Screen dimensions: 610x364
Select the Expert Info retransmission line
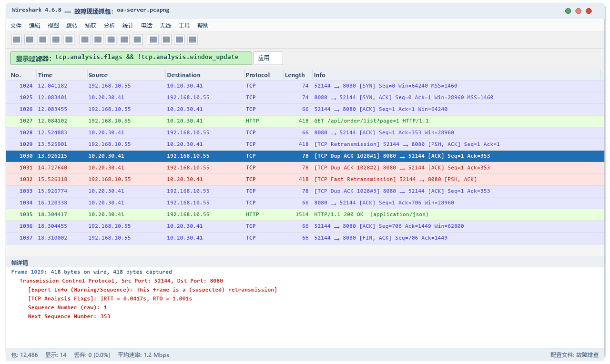[x=152, y=290]
